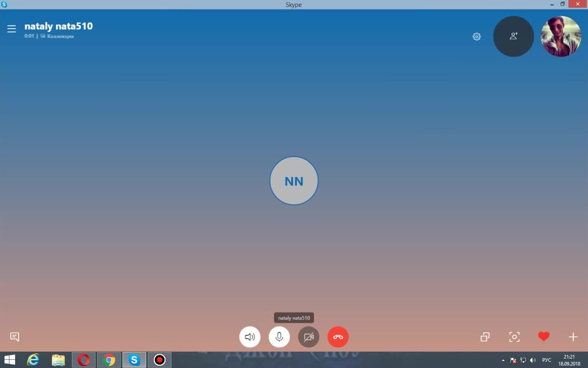Open the hamburger menu in Skype
Screen dimensions: 588x368
click(11, 29)
